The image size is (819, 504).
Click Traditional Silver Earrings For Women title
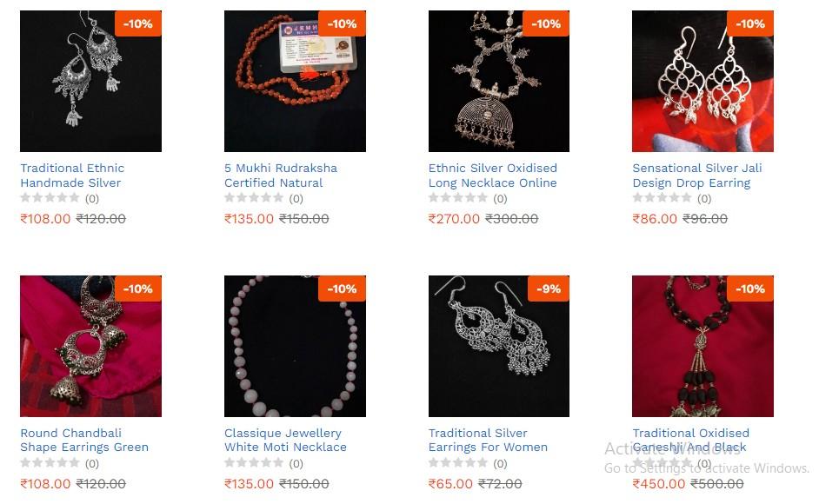(488, 441)
